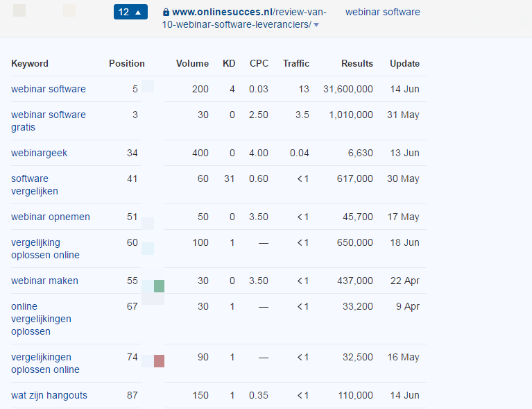Open 'software vergelijken' keyword link
Image resolution: width=532 pixels, height=409 pixels.
pyautogui.click(x=35, y=185)
